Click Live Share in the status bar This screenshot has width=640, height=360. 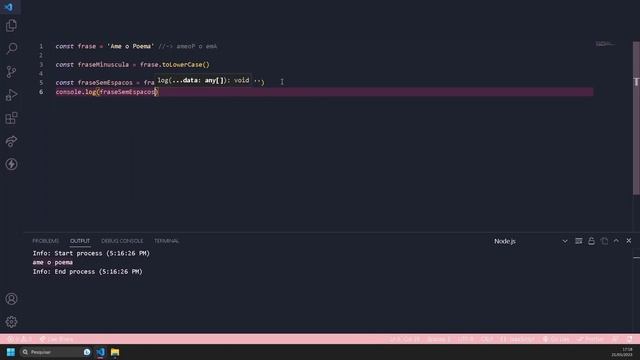point(57,339)
